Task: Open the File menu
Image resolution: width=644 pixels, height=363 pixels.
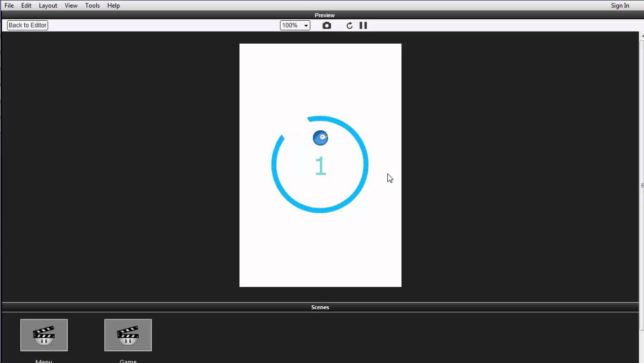Action: [x=9, y=6]
